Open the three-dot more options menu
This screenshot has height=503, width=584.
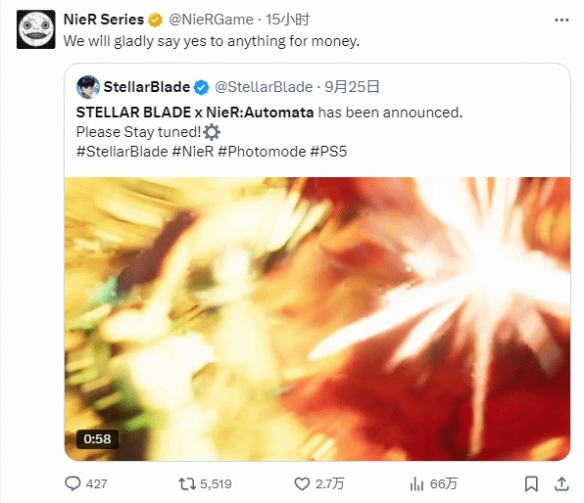tap(562, 20)
